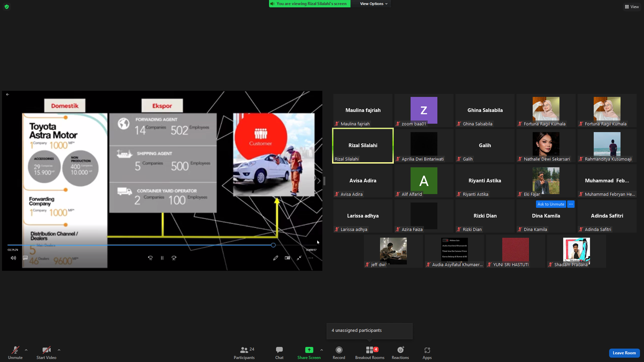Open Breakout Rooms

(x=370, y=353)
